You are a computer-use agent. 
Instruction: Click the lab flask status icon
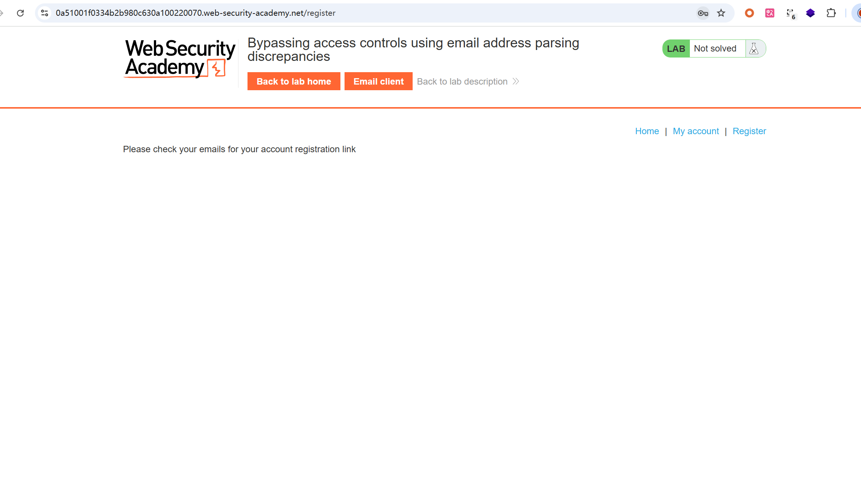[754, 48]
